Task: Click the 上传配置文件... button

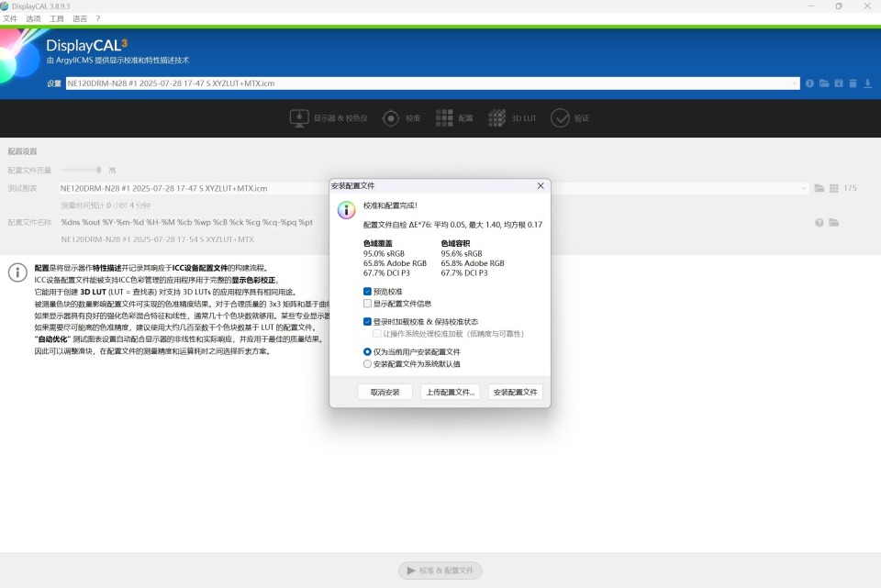Action: click(x=450, y=392)
